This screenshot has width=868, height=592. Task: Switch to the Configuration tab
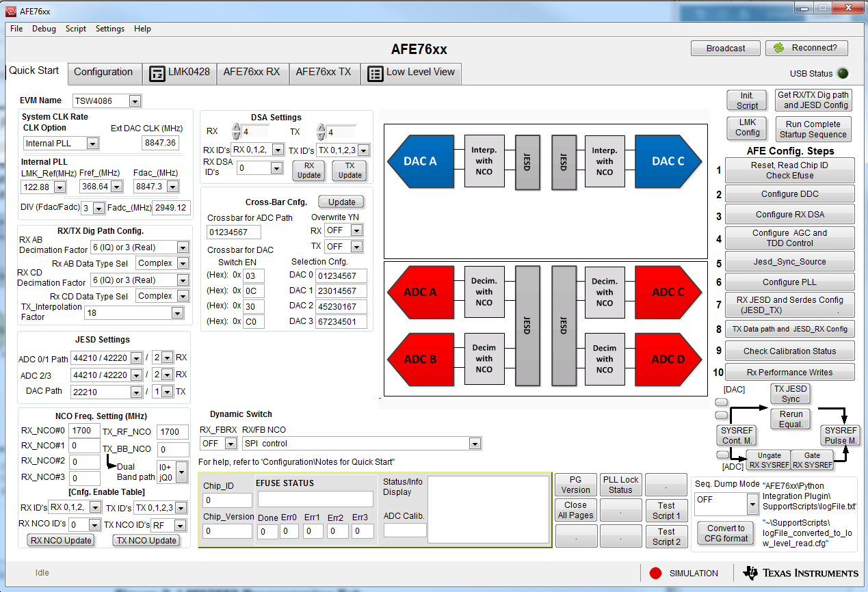105,72
